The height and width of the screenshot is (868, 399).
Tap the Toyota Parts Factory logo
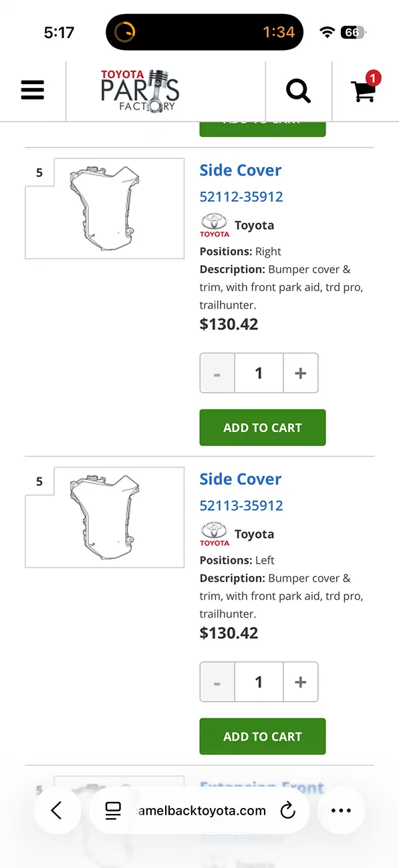click(140, 90)
